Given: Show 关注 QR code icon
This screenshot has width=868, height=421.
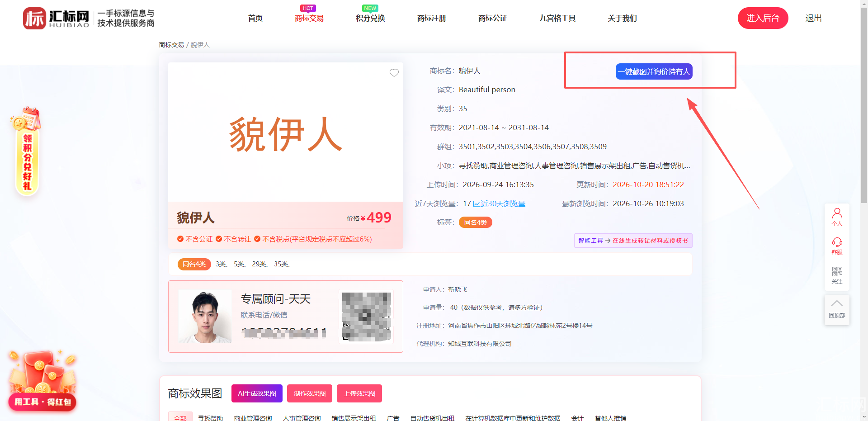Looking at the screenshot, I should coord(837,275).
